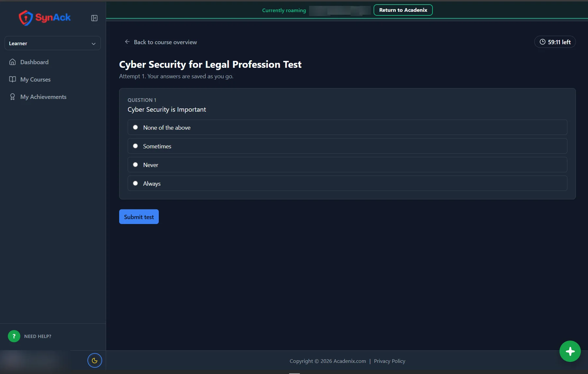Click the Copyright 2026 Acadenix.com text

click(328, 361)
